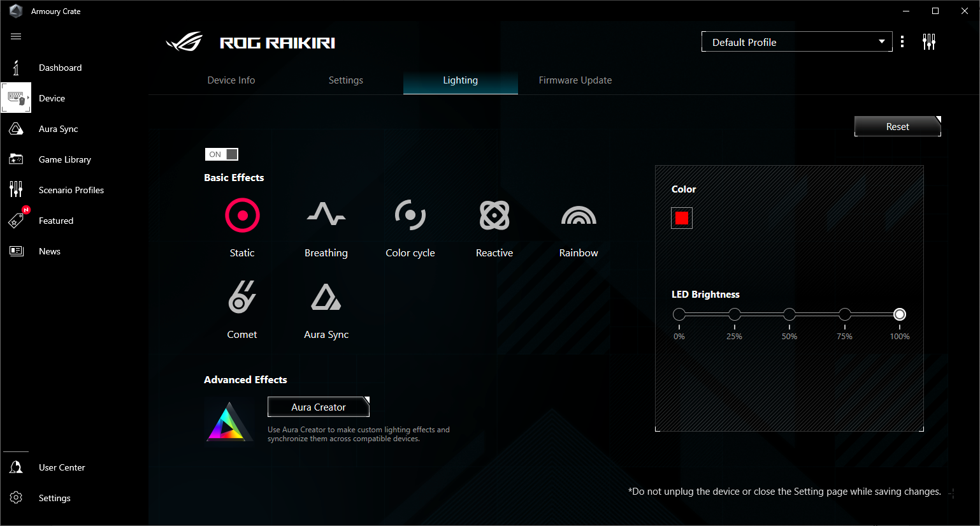This screenshot has width=980, height=526.
Task: Click the Armoury Crate title bar icon
Action: pos(16,11)
